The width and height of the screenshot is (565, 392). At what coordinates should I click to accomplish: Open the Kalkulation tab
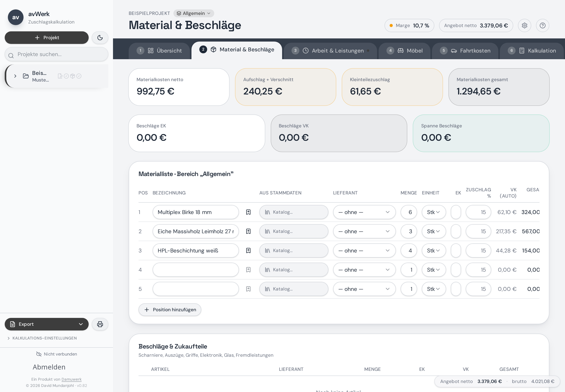pyautogui.click(x=532, y=51)
